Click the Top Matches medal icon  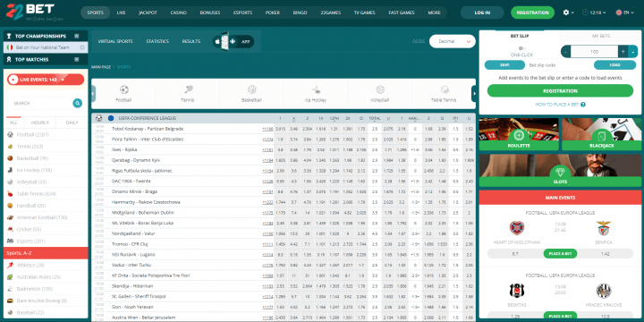(9, 60)
